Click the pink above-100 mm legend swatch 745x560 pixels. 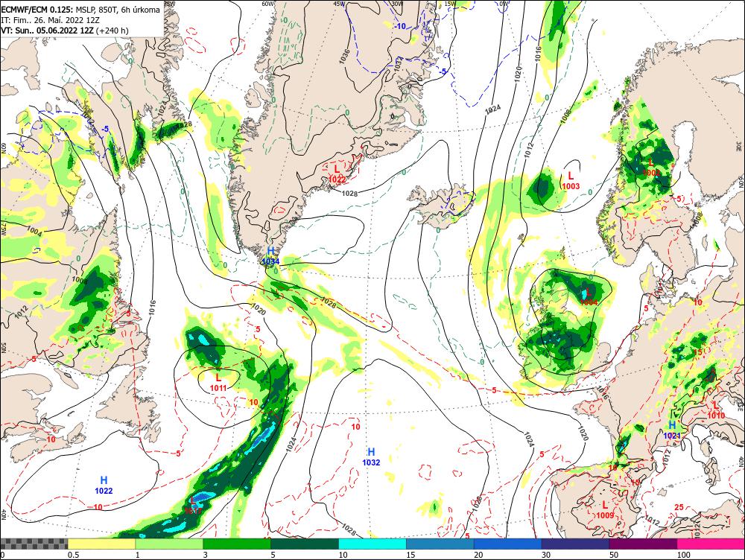[x=711, y=544]
